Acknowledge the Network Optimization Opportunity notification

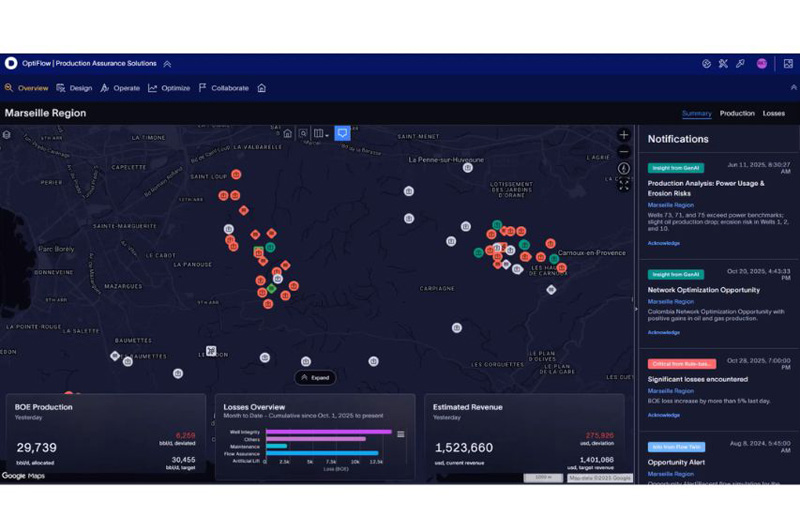663,332
